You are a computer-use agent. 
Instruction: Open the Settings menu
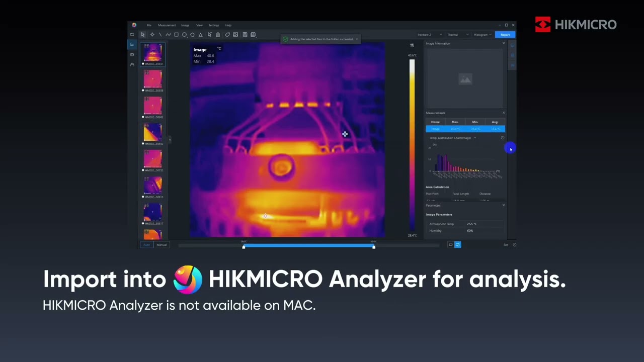click(x=214, y=25)
